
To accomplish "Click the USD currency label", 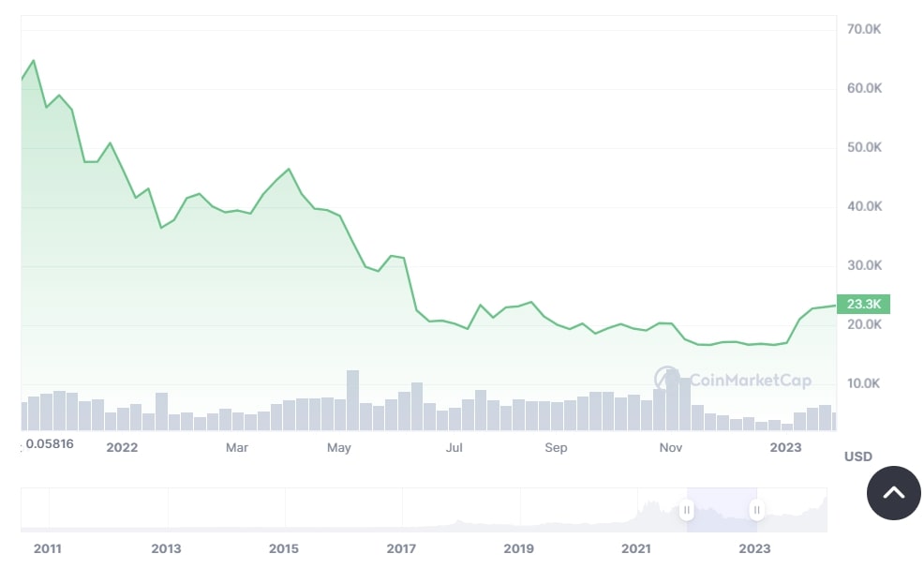I will 859,457.
